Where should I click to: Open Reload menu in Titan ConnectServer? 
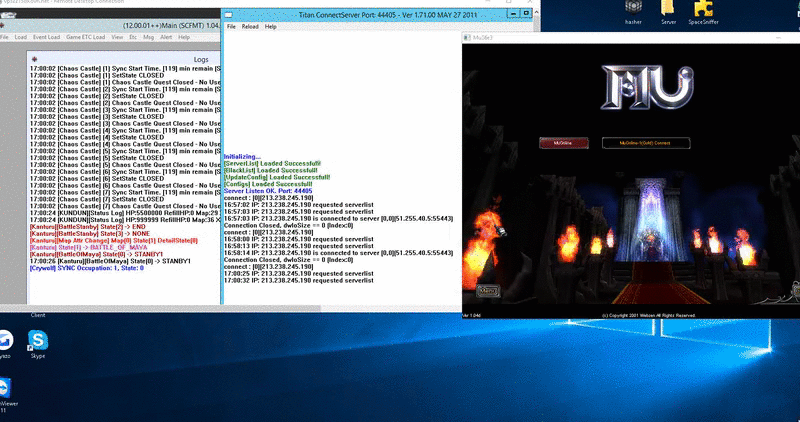[x=250, y=27]
